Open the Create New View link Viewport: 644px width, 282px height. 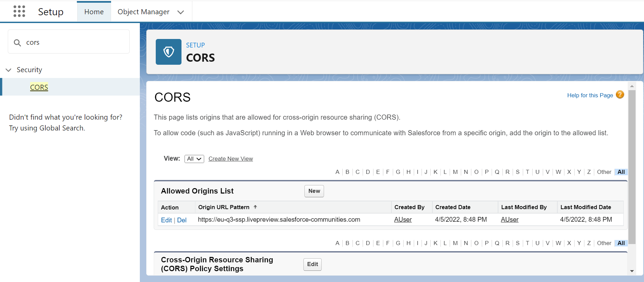(231, 159)
